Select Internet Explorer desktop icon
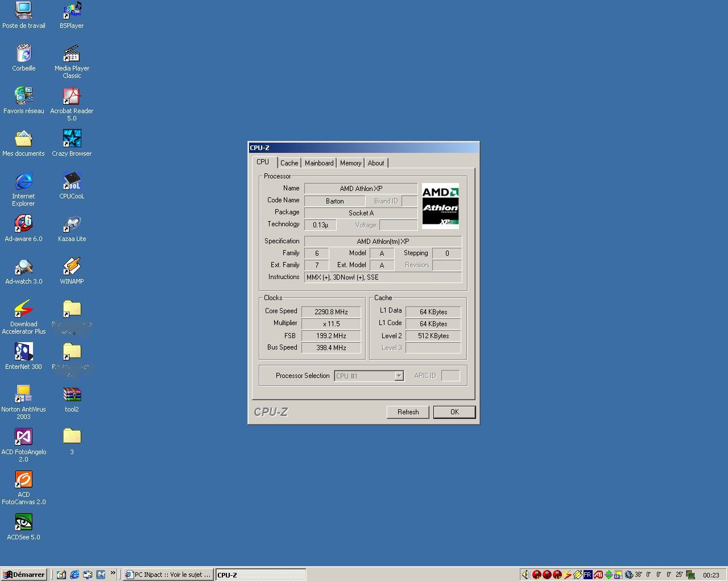Viewport: 728px width, 582px height. (x=23, y=189)
